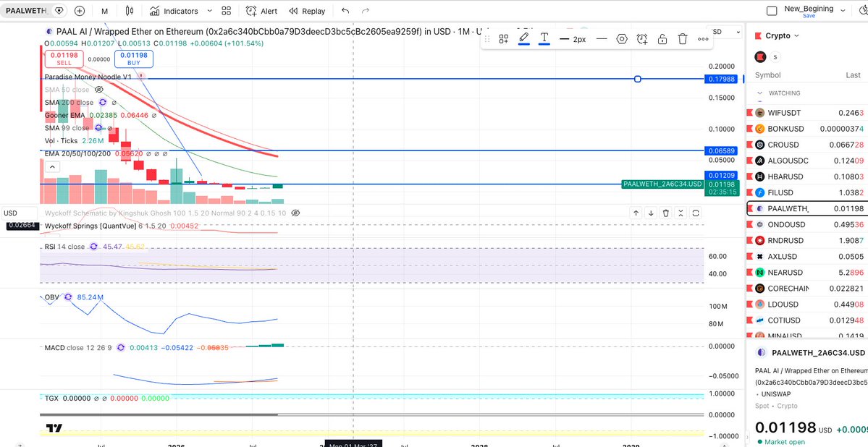The width and height of the screenshot is (868, 447).
Task: Open drawing settings hexagon icon
Action: [622, 39]
